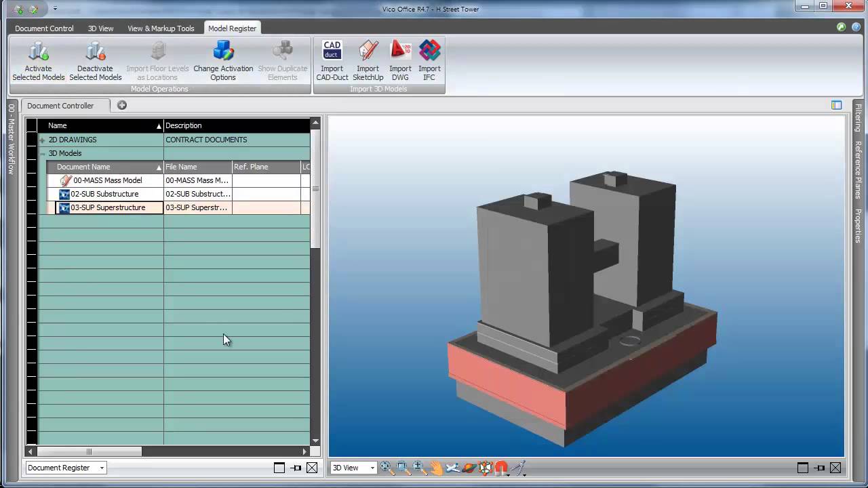
Task: Open View & Markup Tools tab
Action: 161,28
